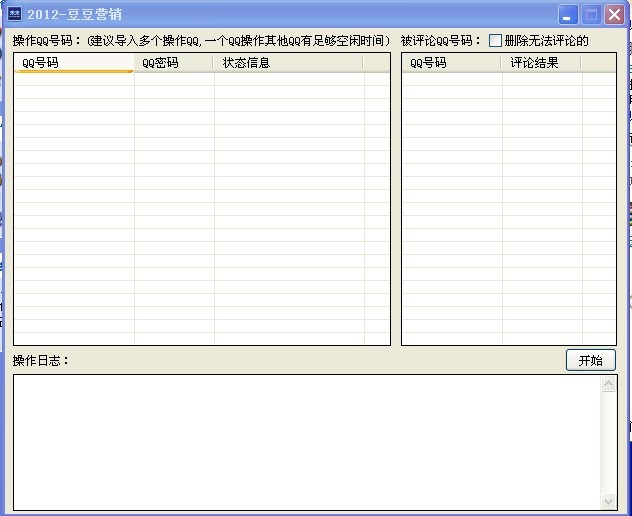Screen dimensions: 632x516
Task: Enable the 删除无法评论的 checkbox
Action: (495, 41)
